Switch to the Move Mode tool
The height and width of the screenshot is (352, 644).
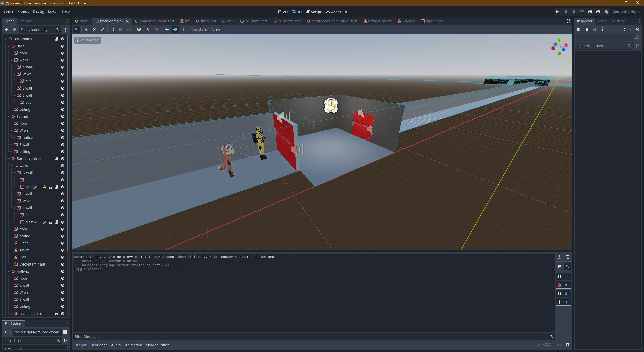86,29
